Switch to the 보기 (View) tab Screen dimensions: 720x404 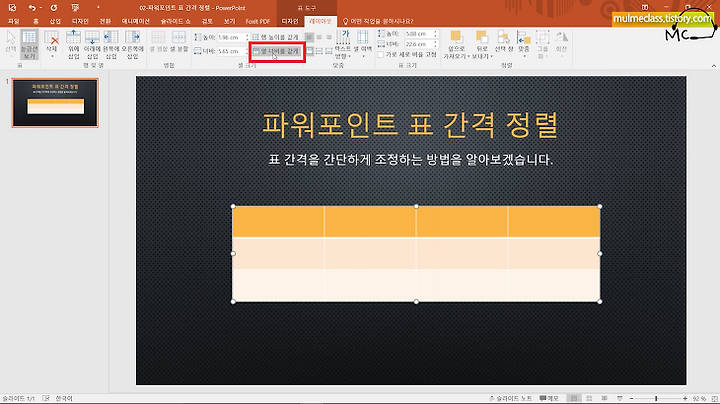pyautogui.click(x=229, y=21)
